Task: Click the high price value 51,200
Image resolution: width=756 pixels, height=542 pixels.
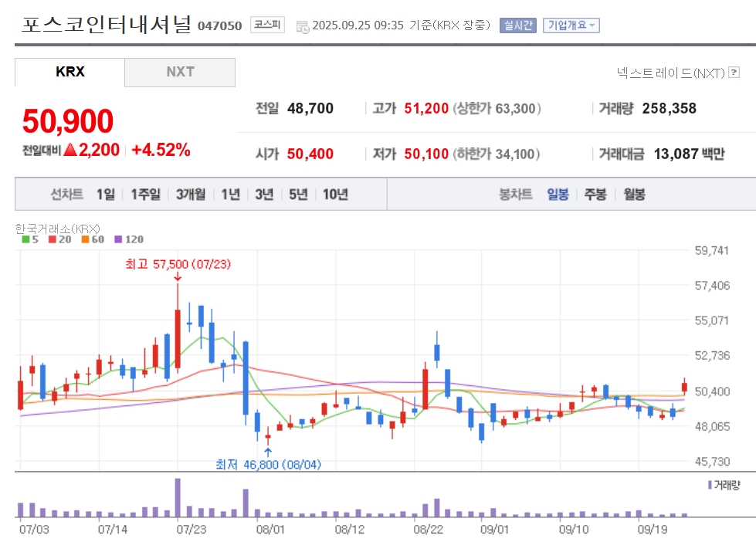Action: 426,109
